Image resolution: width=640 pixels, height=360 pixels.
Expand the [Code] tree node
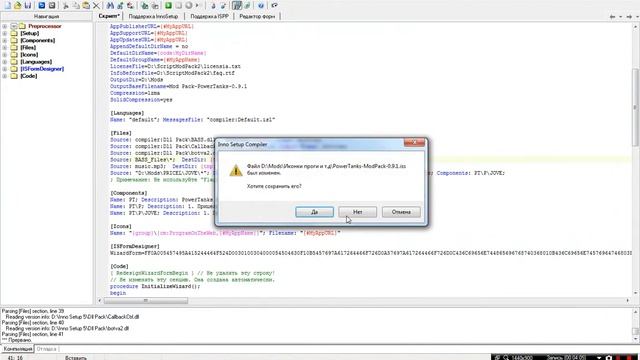point(4,76)
